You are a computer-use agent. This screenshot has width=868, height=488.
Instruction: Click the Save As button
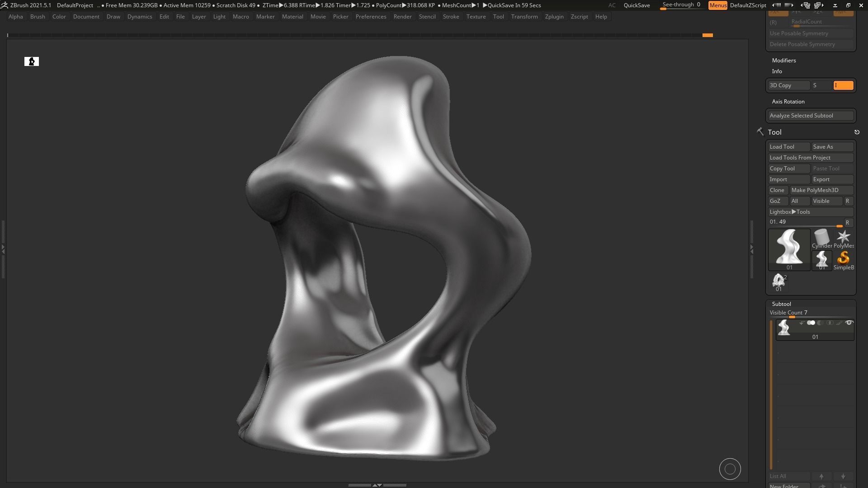tap(832, 147)
